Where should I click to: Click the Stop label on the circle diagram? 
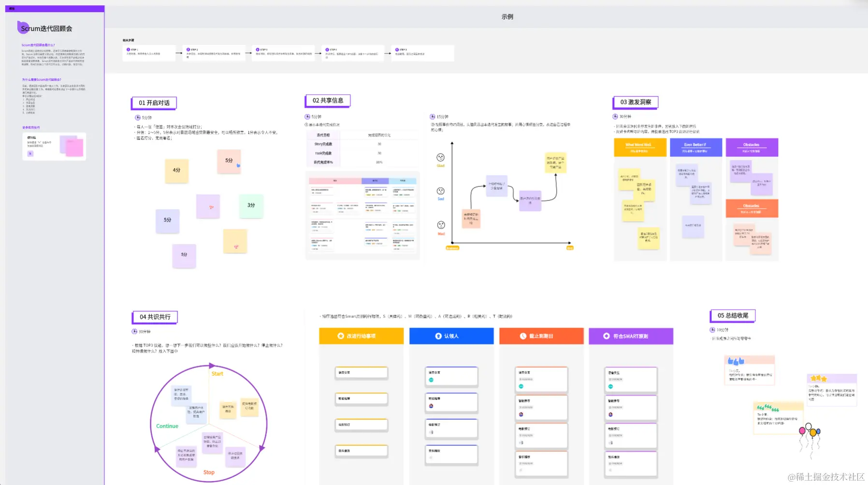[x=209, y=472]
